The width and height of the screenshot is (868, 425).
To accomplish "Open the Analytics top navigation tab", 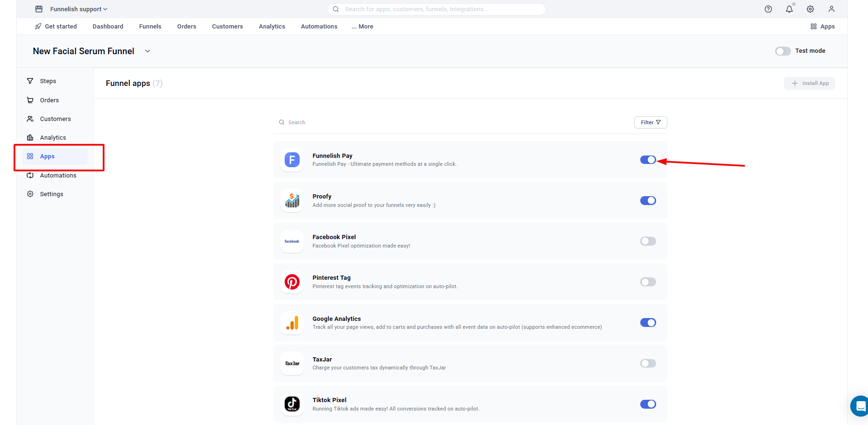I will point(272,27).
